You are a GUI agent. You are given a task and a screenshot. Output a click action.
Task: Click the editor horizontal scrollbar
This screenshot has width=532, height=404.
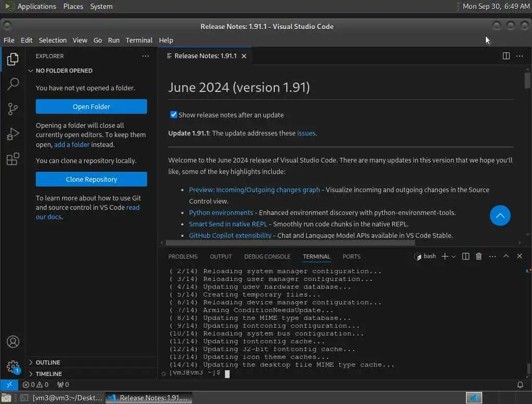pos(290,243)
